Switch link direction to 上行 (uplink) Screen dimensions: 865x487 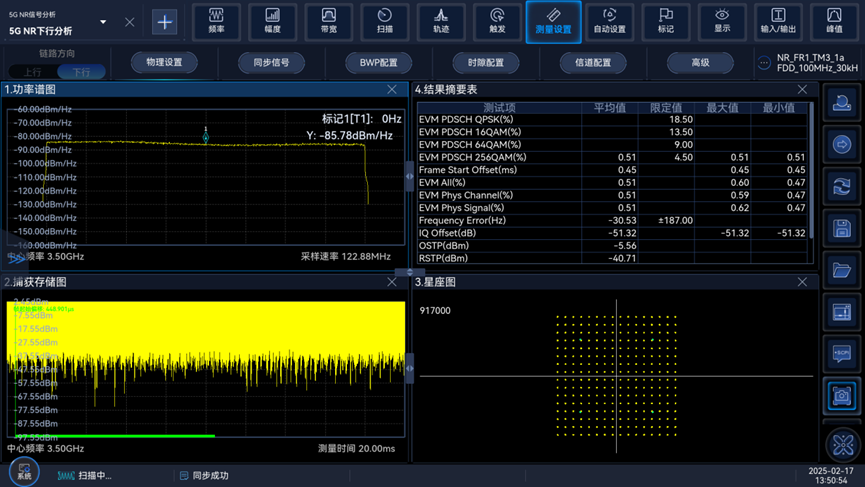[x=33, y=72]
